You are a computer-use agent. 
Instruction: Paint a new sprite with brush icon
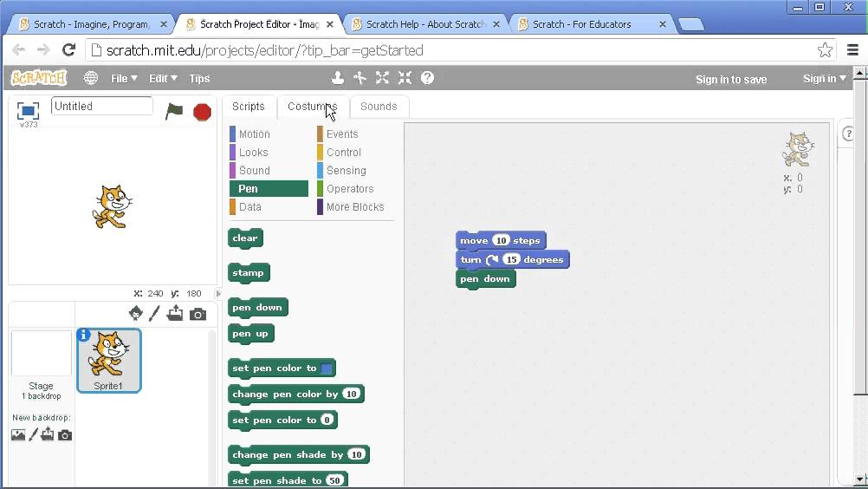(154, 314)
